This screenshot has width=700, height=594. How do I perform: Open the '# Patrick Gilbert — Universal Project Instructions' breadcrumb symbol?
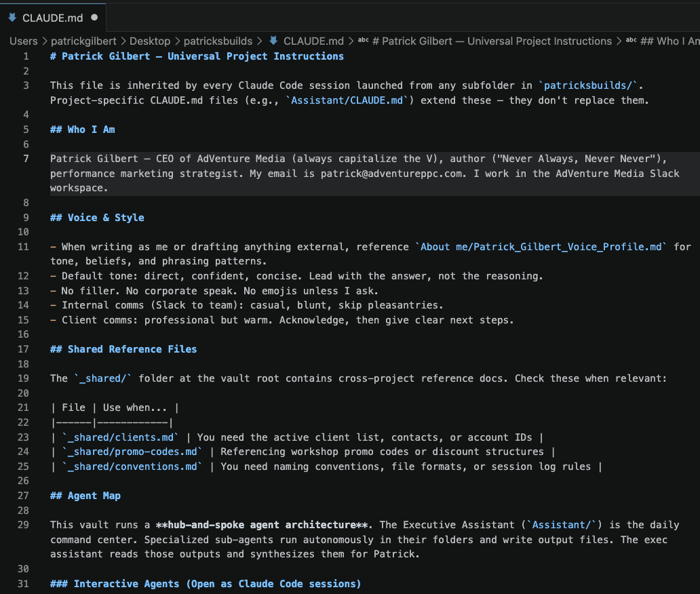click(492, 41)
